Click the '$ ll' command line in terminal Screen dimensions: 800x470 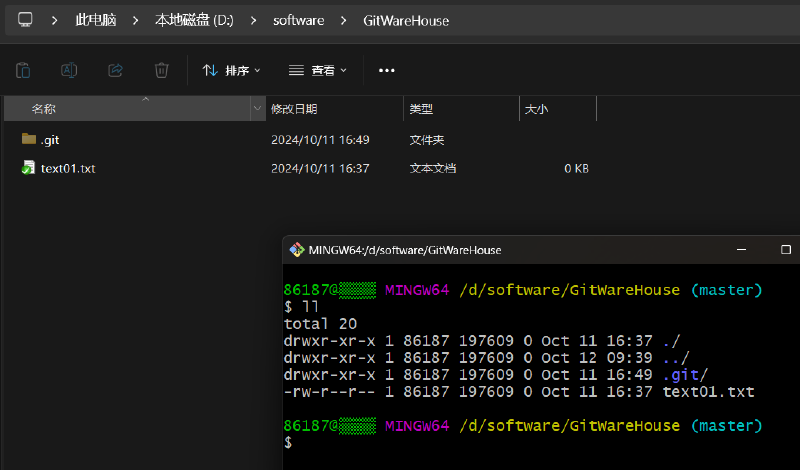tap(302, 307)
